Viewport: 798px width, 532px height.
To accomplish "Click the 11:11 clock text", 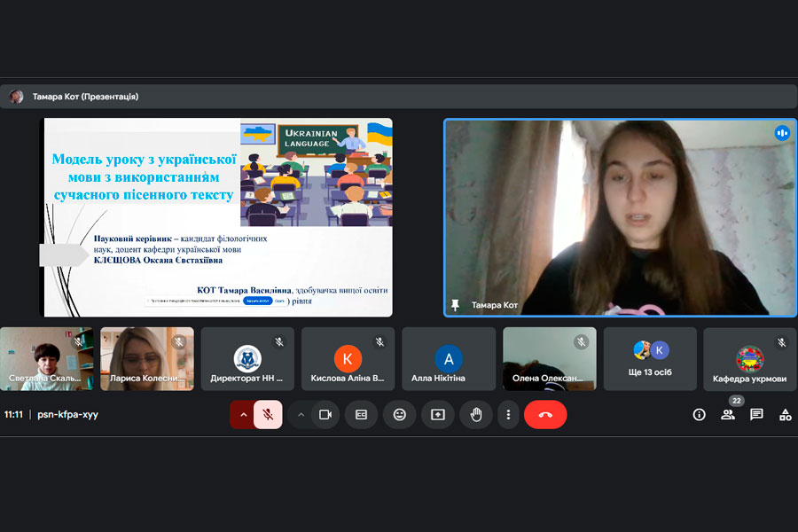I will 13,414.
